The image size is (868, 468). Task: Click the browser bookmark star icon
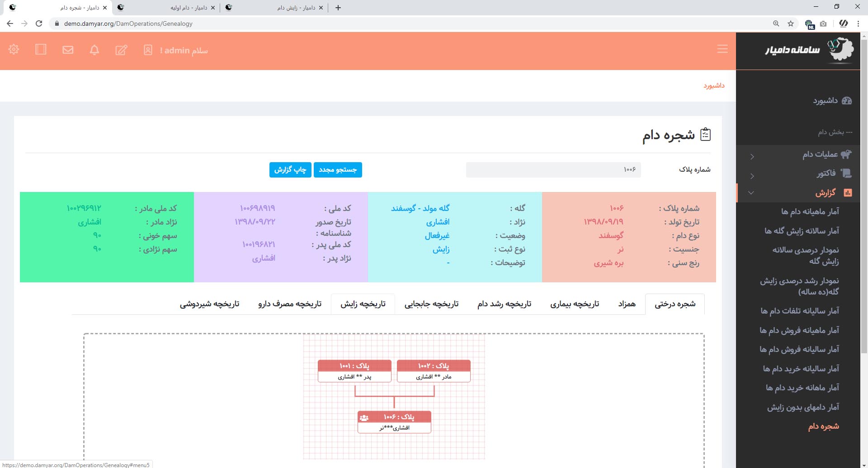[791, 23]
